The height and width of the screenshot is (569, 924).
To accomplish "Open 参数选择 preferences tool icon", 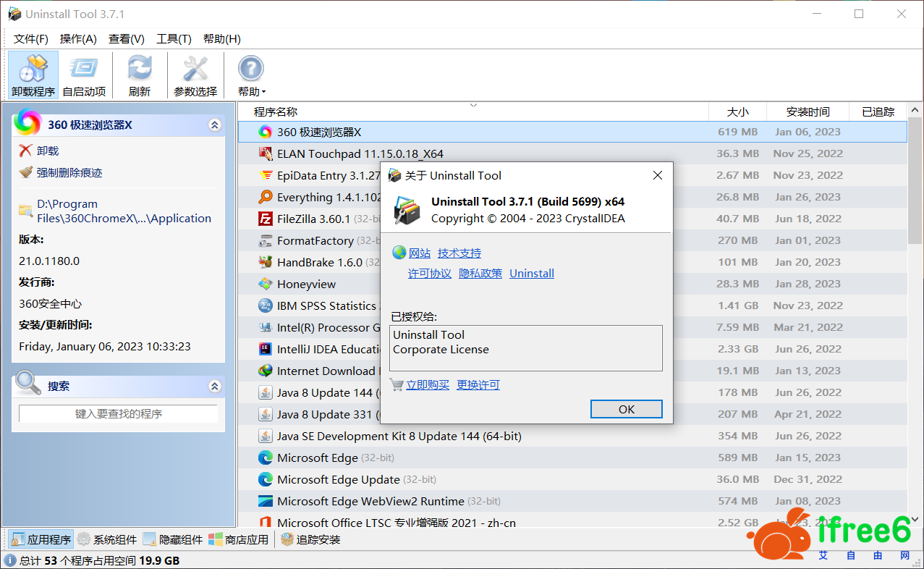I will 195,75.
